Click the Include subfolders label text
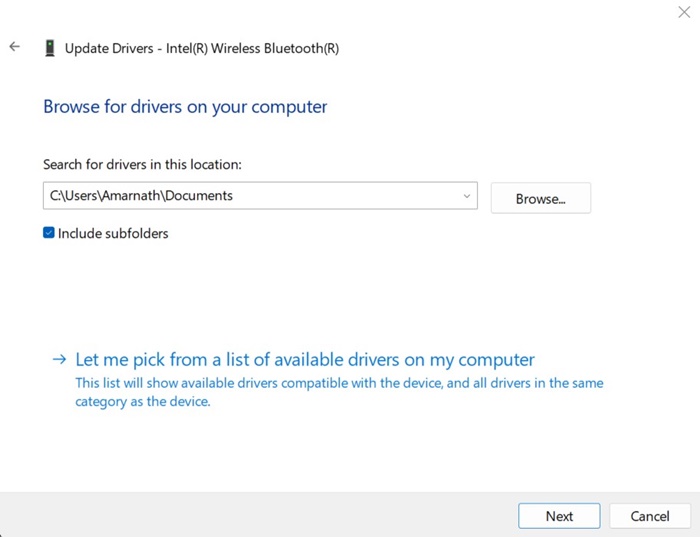 click(113, 233)
